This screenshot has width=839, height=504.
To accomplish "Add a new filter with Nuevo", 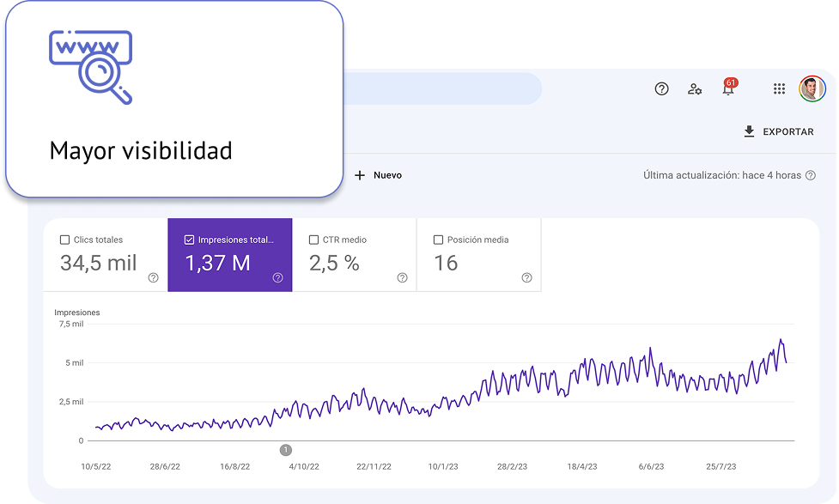I will point(379,175).
